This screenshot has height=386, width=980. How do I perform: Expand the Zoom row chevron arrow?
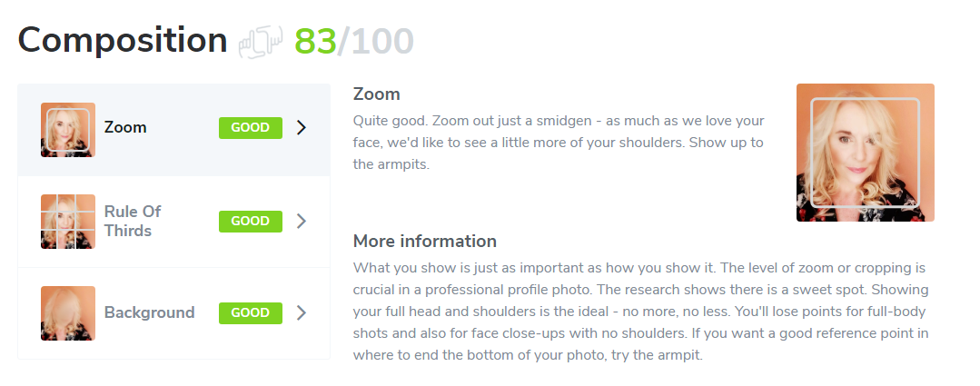point(302,128)
